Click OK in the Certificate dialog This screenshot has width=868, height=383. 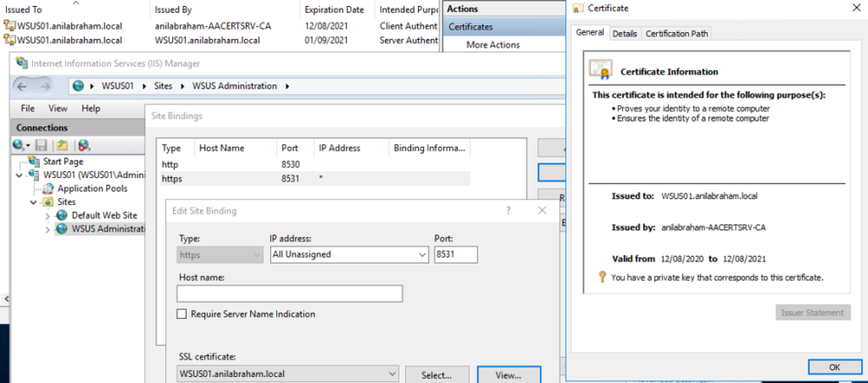click(834, 367)
